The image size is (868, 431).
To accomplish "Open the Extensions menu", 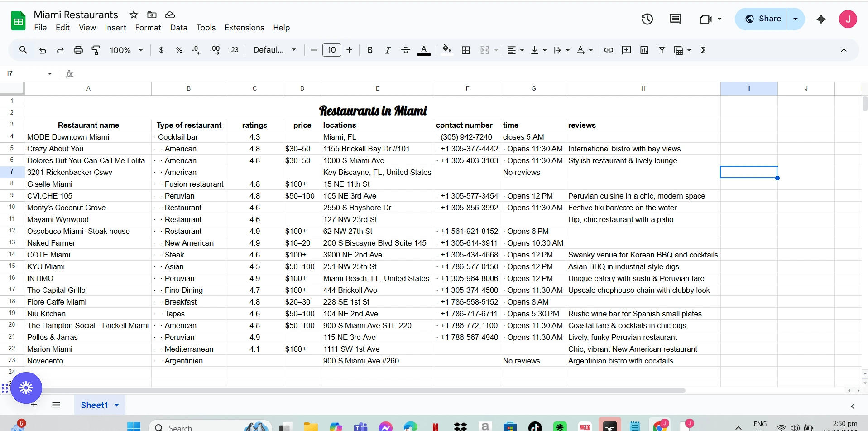I will coord(244,28).
